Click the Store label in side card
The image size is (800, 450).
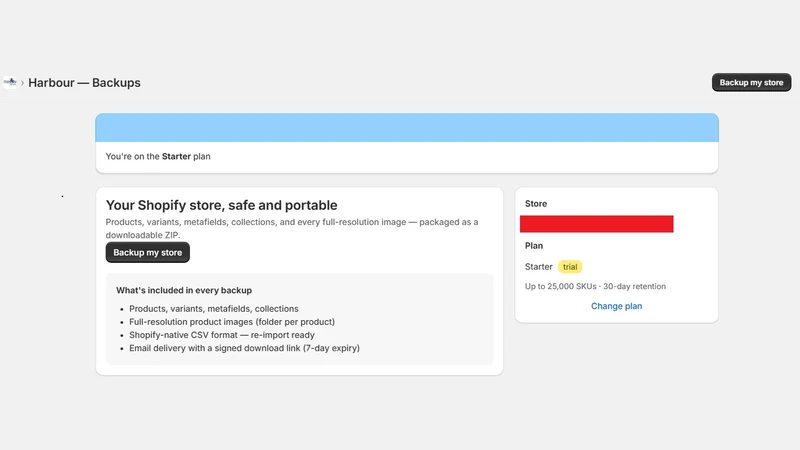536,204
